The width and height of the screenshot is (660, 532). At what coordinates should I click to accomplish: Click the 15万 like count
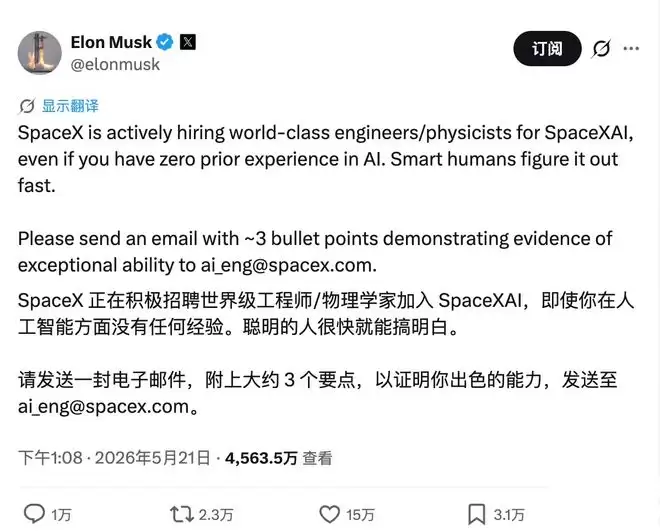pyautogui.click(x=360, y=515)
